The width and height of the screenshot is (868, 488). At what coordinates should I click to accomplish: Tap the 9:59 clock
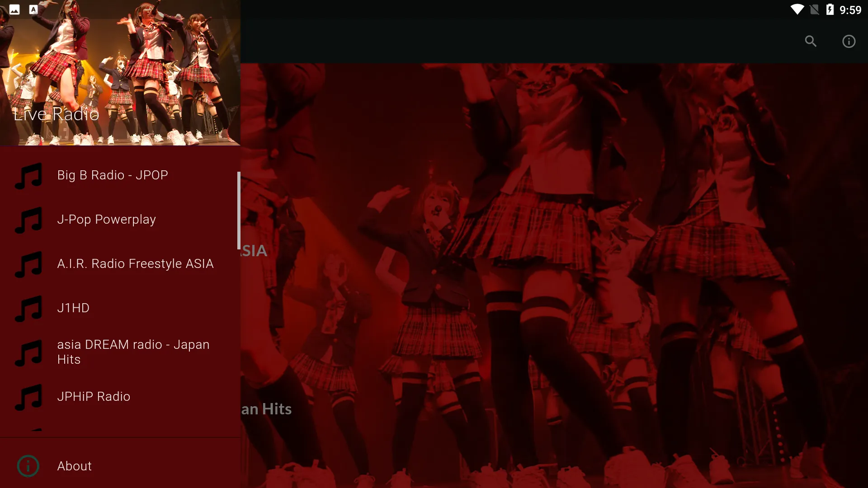point(850,10)
